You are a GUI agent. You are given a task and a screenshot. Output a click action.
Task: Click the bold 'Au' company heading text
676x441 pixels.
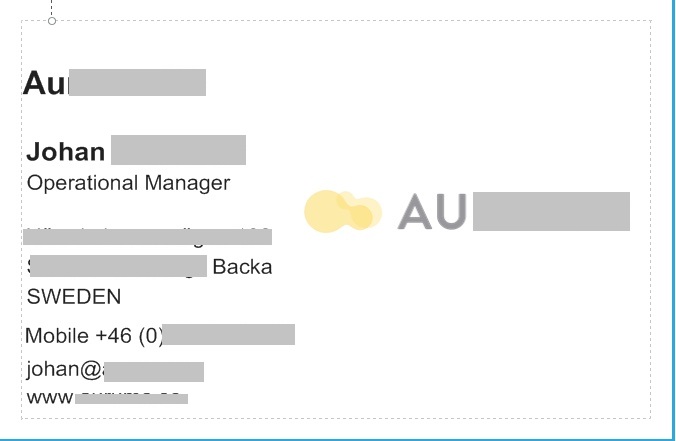(x=45, y=83)
